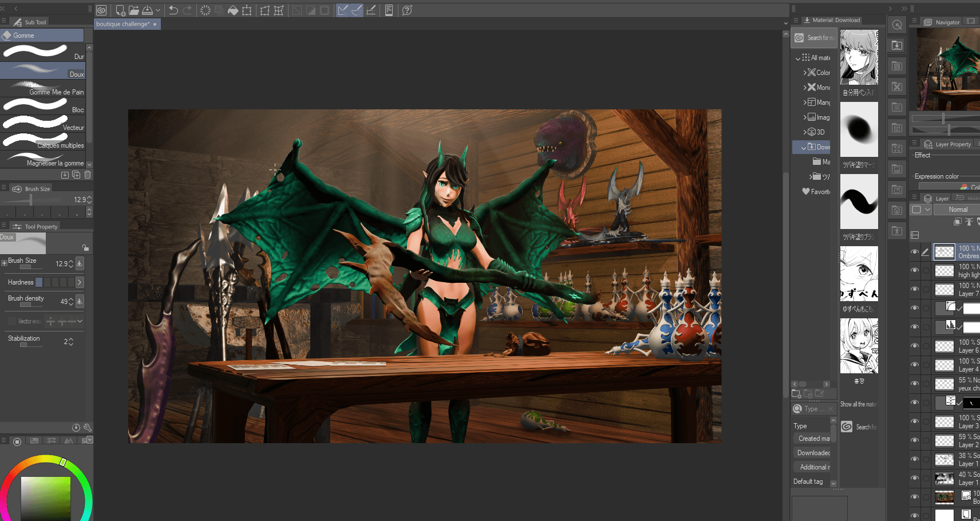980x521 pixels.
Task: Toggle visibility of Layer 6
Action: pyautogui.click(x=915, y=346)
